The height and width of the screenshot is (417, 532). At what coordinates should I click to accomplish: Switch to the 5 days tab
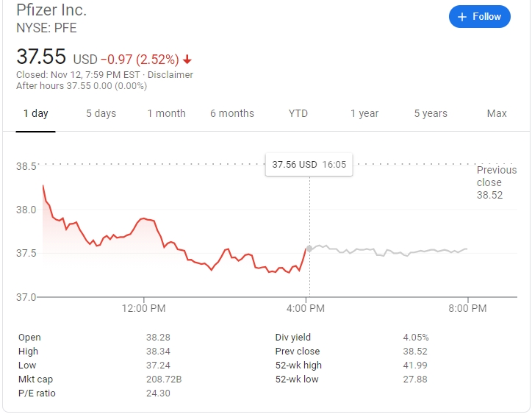101,113
